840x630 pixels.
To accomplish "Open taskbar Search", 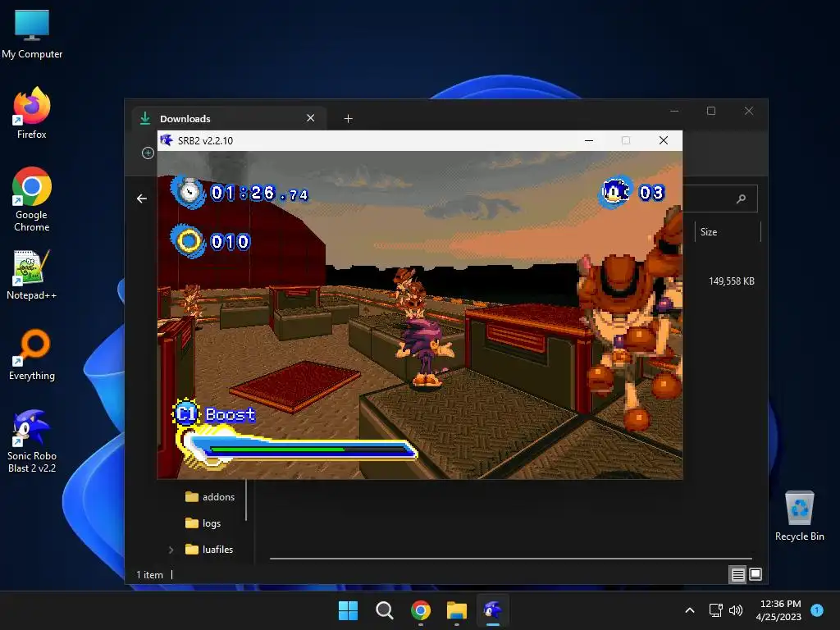I will tap(384, 610).
